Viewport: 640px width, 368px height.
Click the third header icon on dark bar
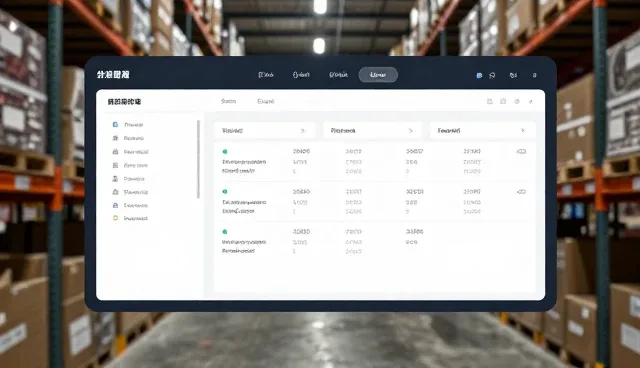click(513, 75)
